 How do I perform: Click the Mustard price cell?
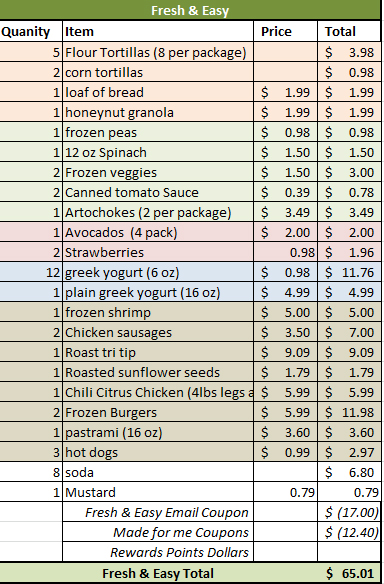tap(285, 492)
